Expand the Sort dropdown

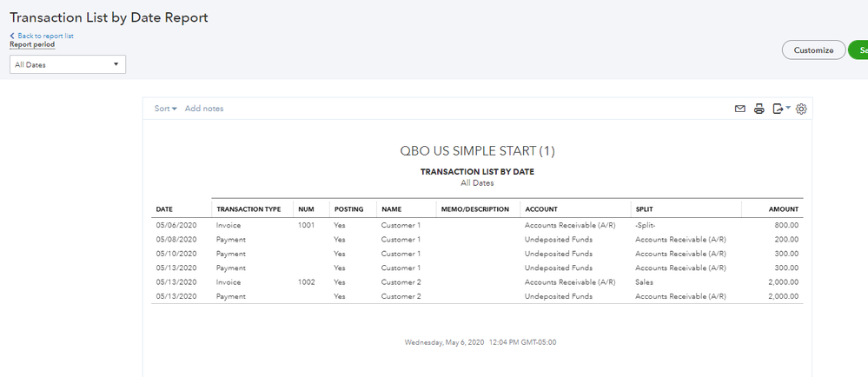(165, 109)
